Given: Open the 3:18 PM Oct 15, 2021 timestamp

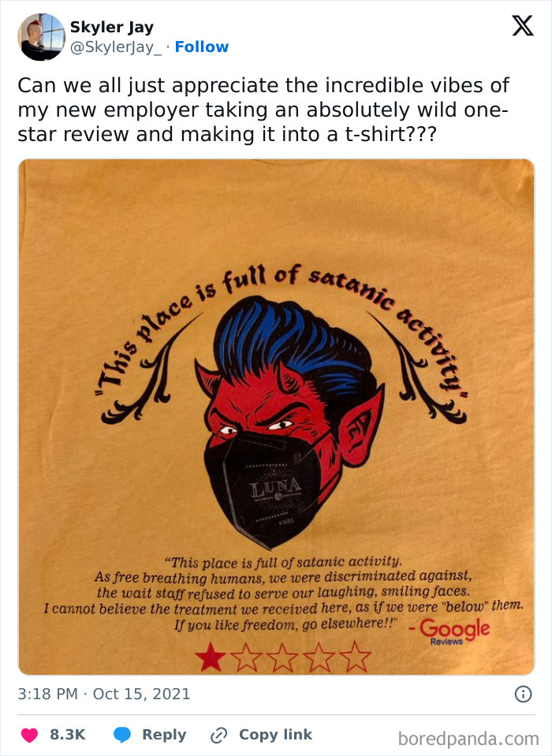Looking at the screenshot, I should pos(103,695).
